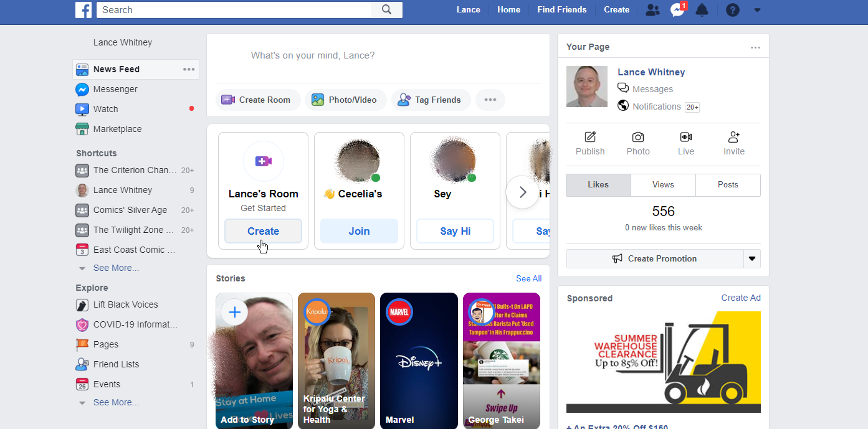The width and height of the screenshot is (868, 429).
Task: Open the help question mark icon
Action: (x=733, y=10)
